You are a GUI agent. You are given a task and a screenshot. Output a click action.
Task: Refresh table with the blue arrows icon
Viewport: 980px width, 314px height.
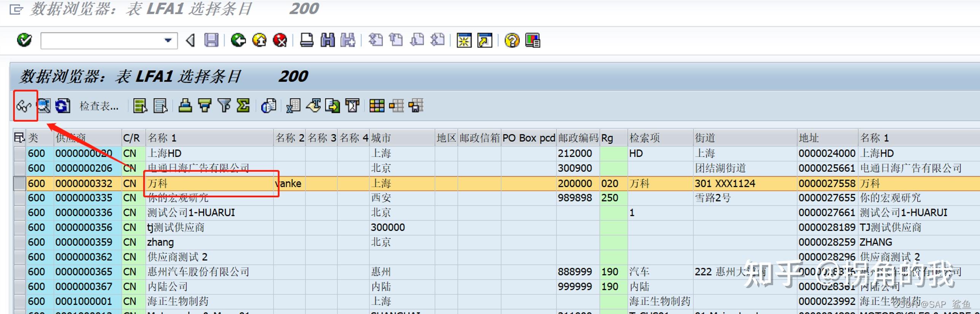tap(63, 106)
